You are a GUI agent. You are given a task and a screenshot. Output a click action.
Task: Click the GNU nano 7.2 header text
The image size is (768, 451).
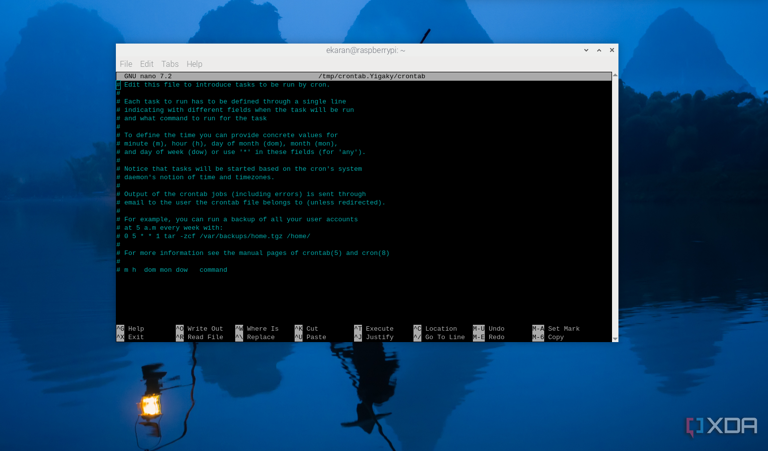coord(148,76)
